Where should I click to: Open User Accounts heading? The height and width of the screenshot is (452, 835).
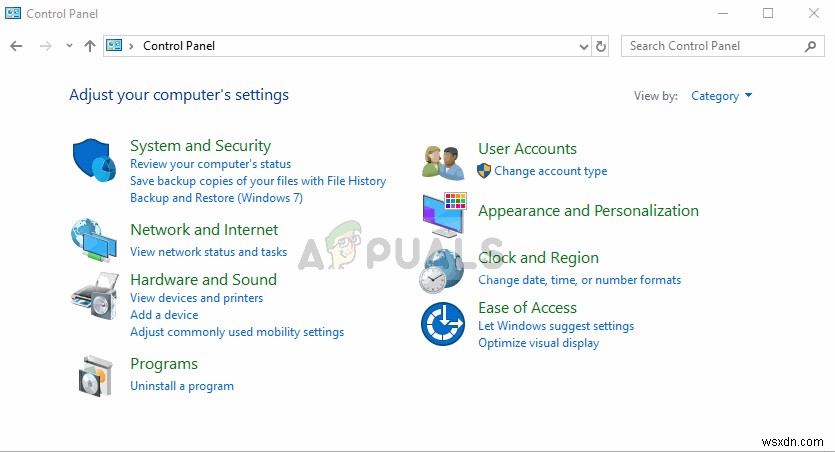[527, 149]
